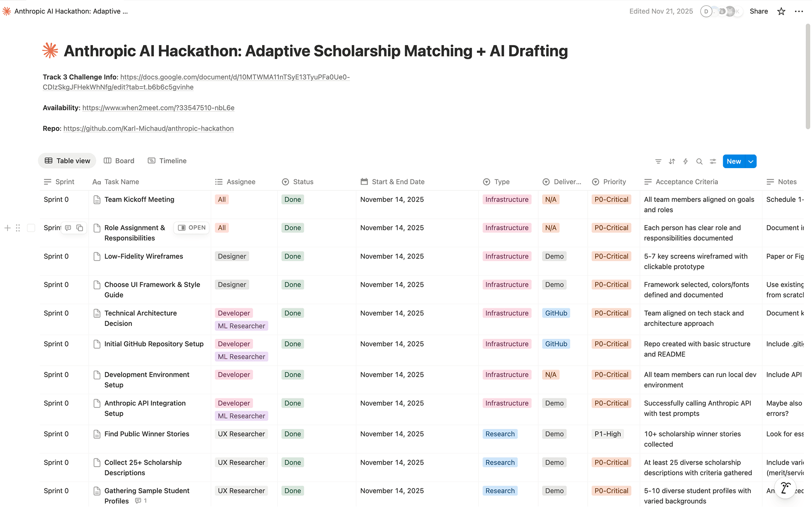812x507 pixels.
Task: Click the duplicate icon on Role Assignment row
Action: point(80,228)
